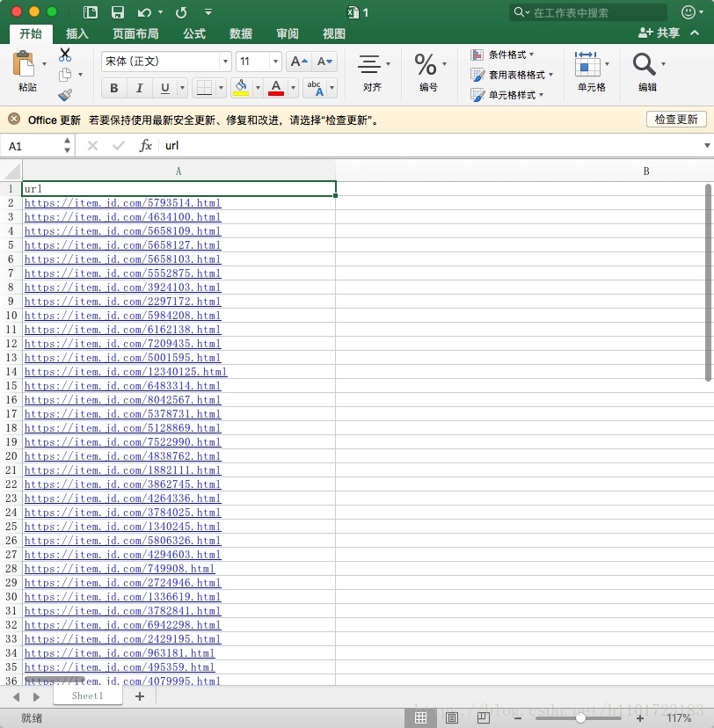This screenshot has width=714, height=728.
Task: Open the 单元格样式 cell styles dropdown
Action: [507, 95]
